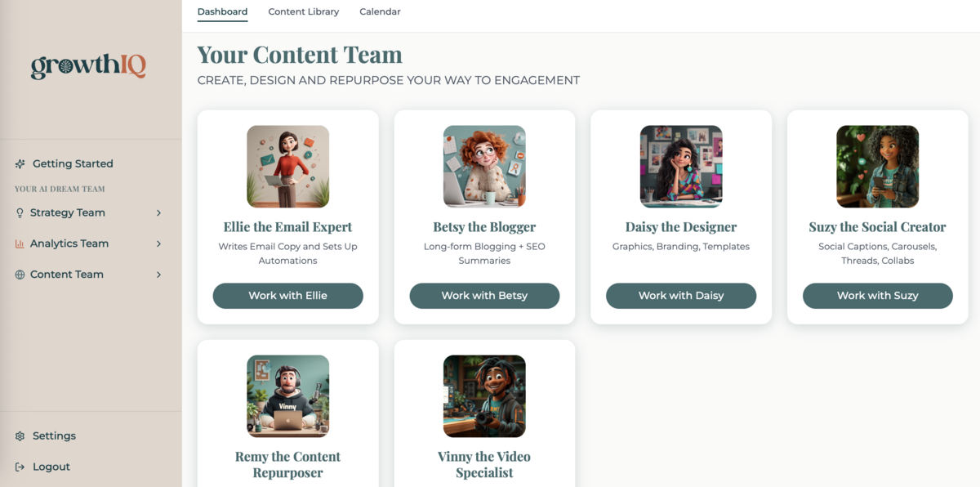Expand the Content Team chevron
This screenshot has height=487, width=980.
point(158,275)
